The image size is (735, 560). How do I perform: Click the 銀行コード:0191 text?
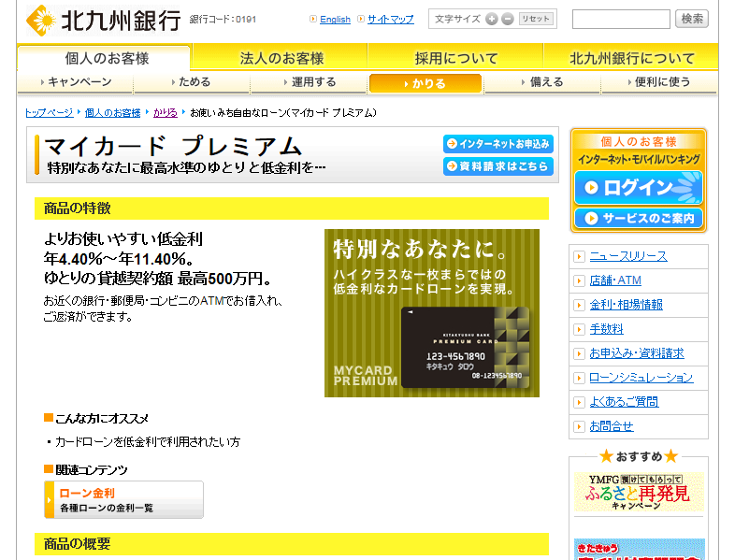click(223, 20)
